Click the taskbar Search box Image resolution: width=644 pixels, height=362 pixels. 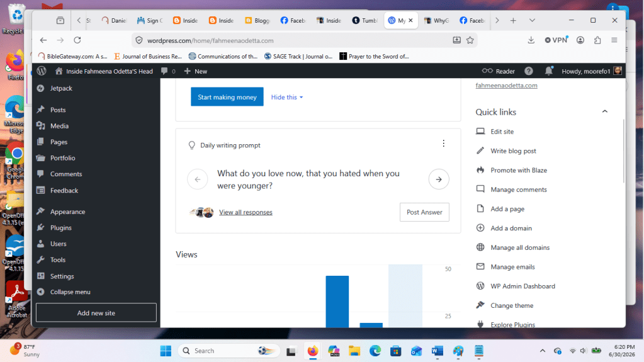pos(229,351)
